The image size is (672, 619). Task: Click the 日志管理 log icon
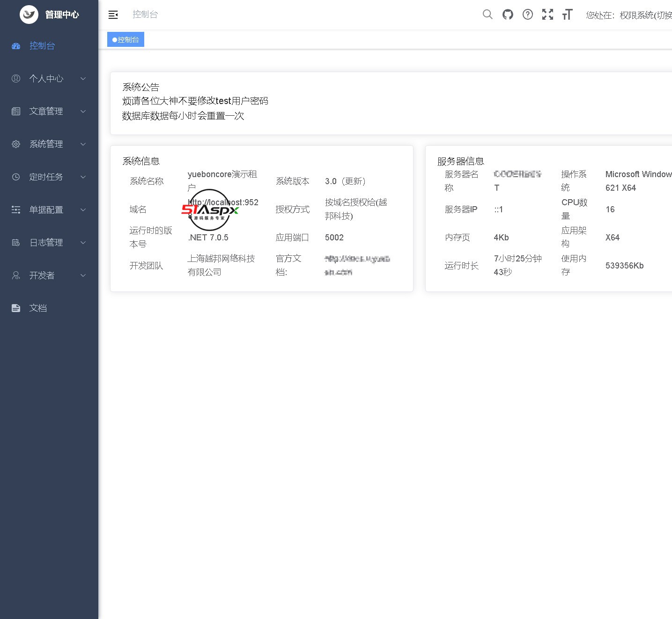point(16,243)
